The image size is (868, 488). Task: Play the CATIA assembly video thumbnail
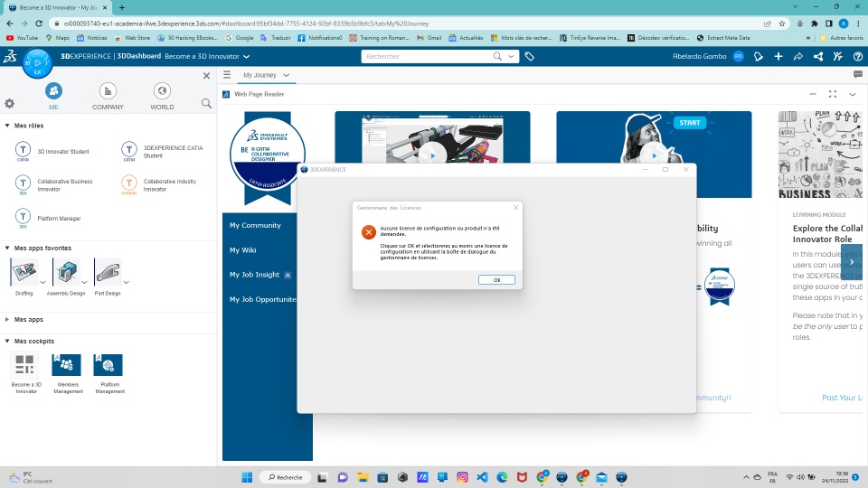pos(432,155)
